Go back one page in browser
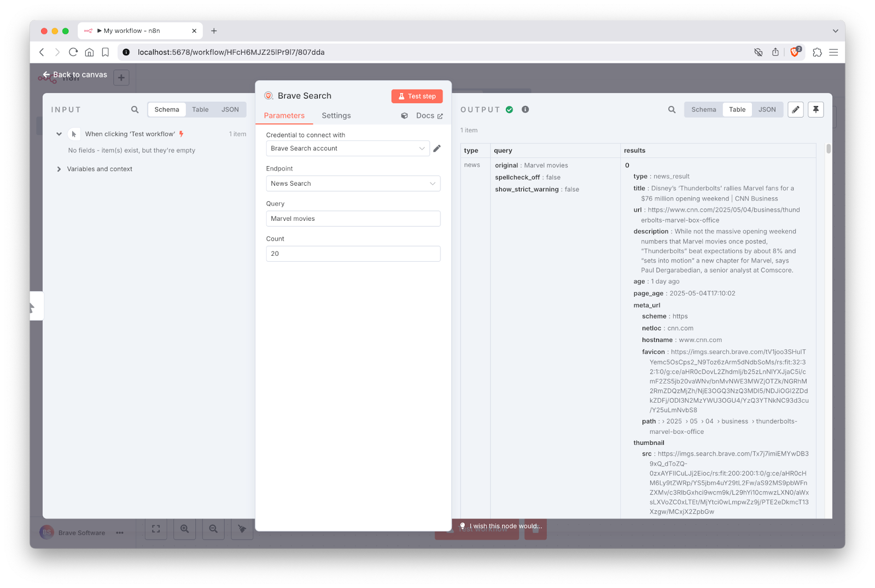 click(42, 52)
